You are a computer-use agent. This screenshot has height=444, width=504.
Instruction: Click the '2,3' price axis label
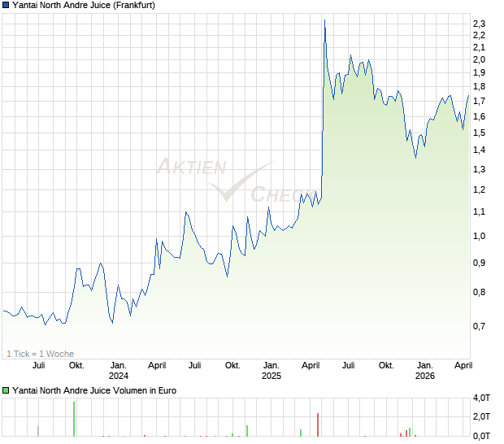[479, 24]
